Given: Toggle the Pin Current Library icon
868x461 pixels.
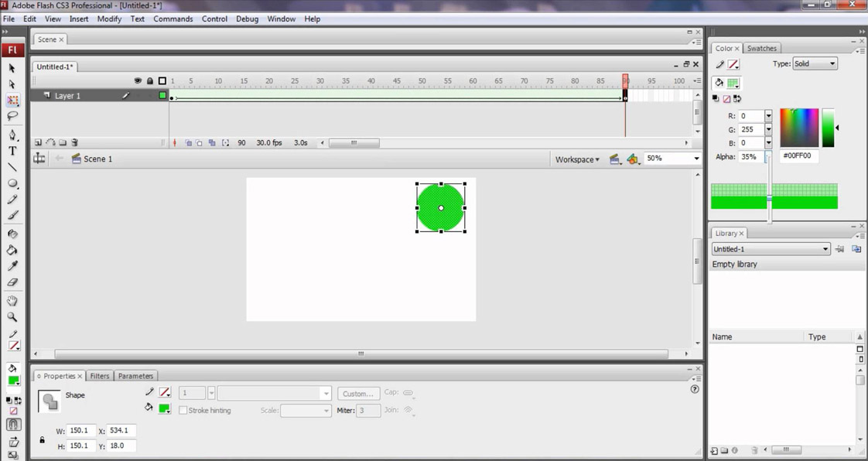Looking at the screenshot, I should coord(840,249).
